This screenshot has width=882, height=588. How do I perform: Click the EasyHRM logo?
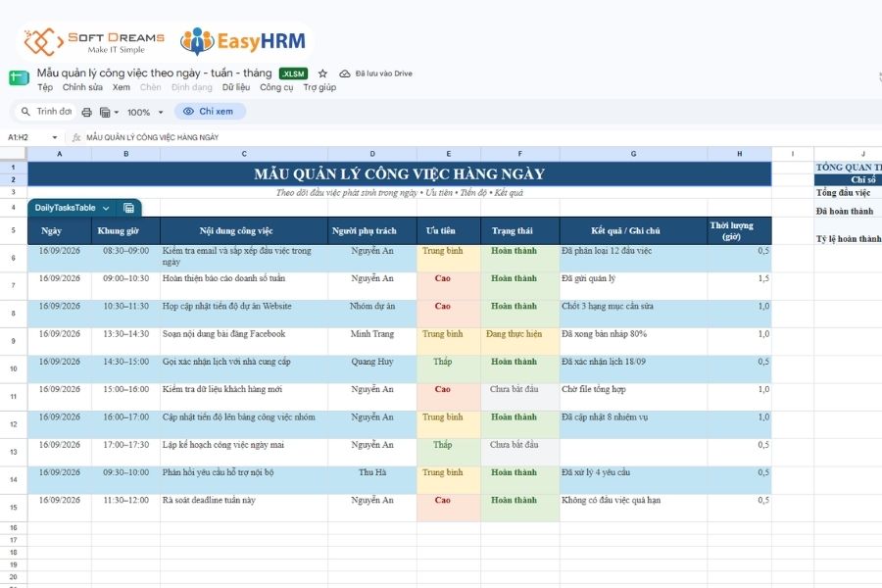[243, 41]
